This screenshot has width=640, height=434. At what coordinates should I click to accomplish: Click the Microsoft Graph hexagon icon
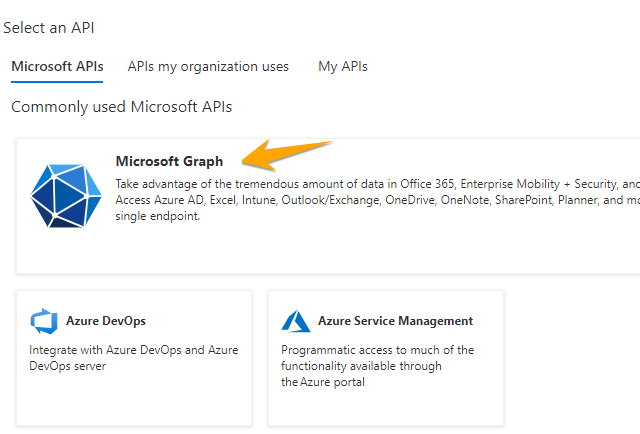click(x=66, y=196)
